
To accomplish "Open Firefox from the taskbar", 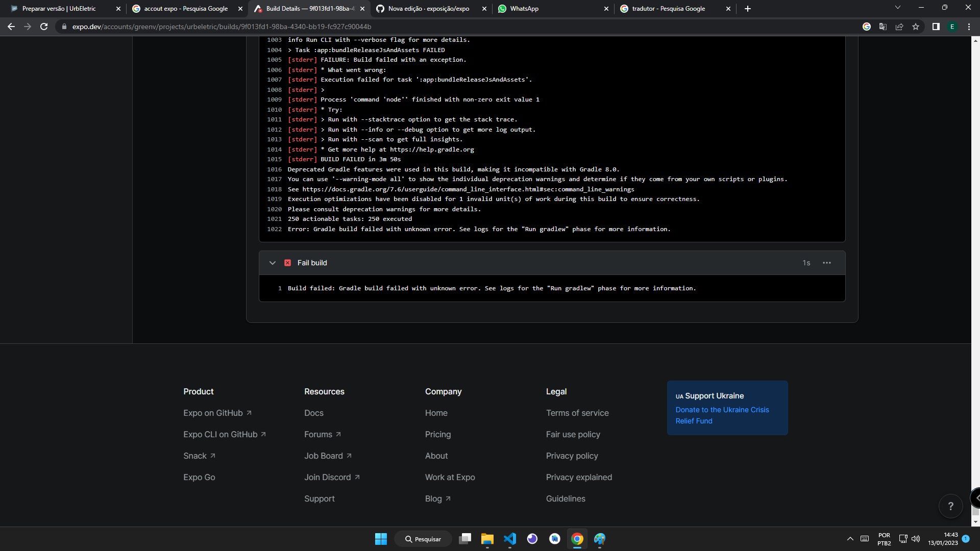I will click(532, 539).
